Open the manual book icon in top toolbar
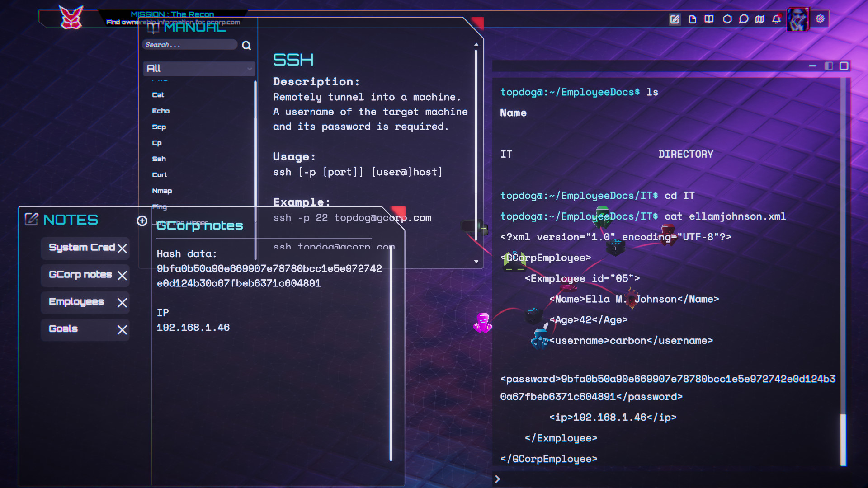The width and height of the screenshot is (868, 488). [709, 19]
